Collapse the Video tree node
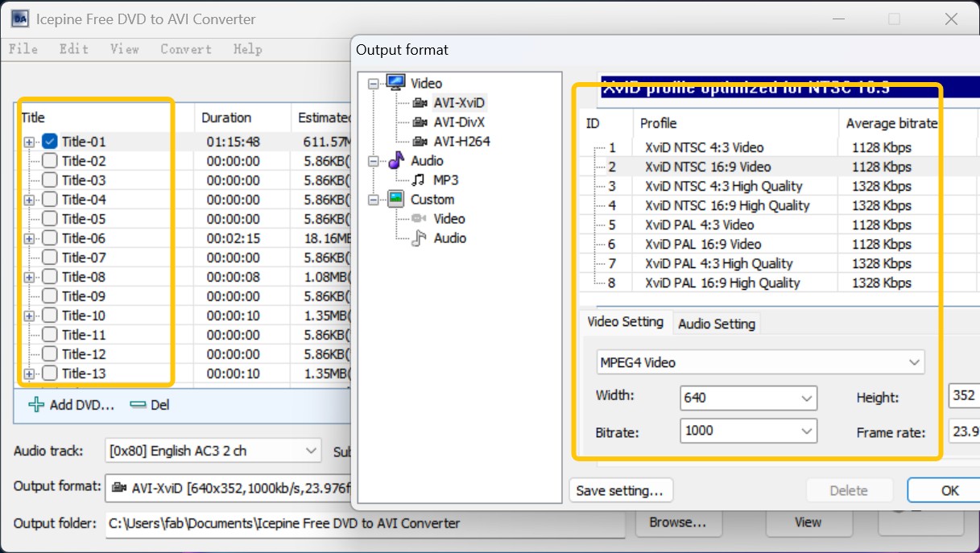The width and height of the screenshot is (980, 553). (x=372, y=83)
